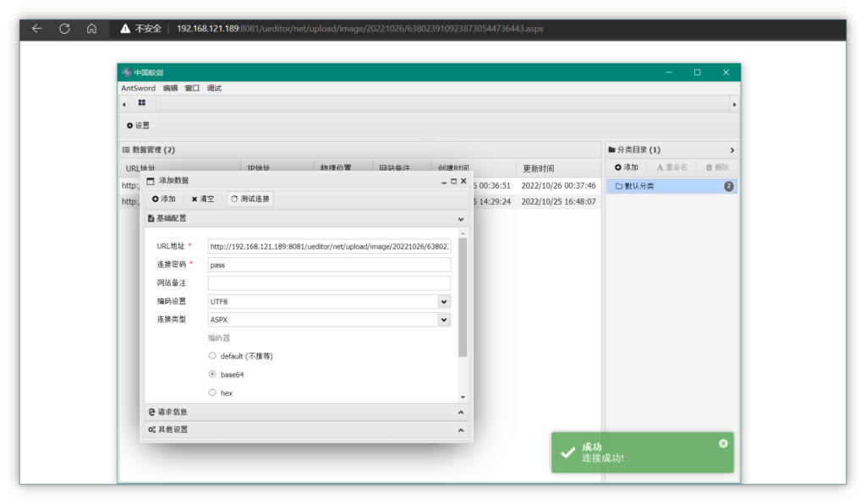The image size is (866, 504).
Task: Click 添加 in the category panel
Action: click(627, 167)
